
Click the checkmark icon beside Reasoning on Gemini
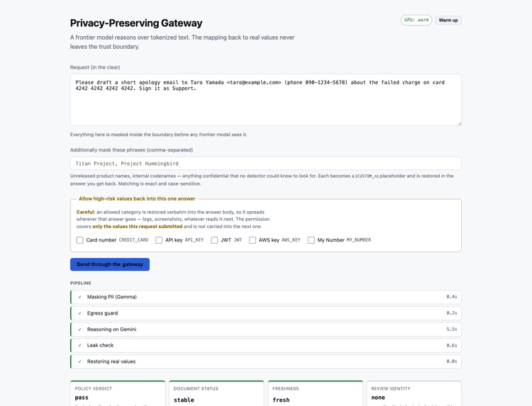coord(79,329)
